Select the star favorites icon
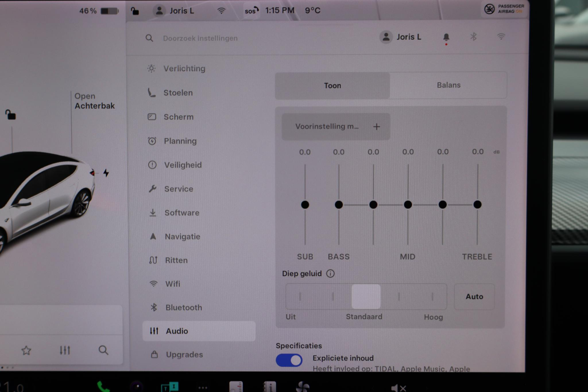The height and width of the screenshot is (392, 588). point(26,350)
